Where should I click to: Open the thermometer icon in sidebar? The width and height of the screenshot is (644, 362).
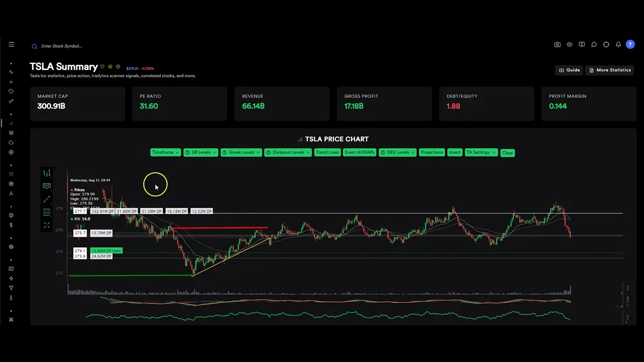click(11, 298)
